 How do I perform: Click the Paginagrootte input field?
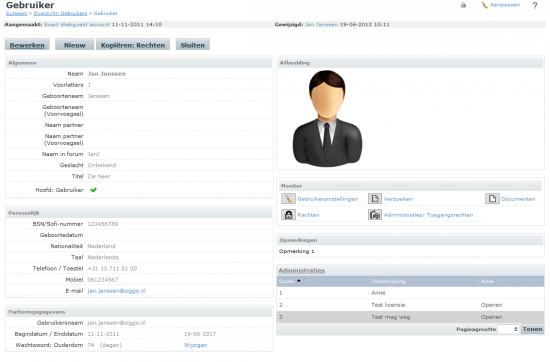tap(508, 329)
